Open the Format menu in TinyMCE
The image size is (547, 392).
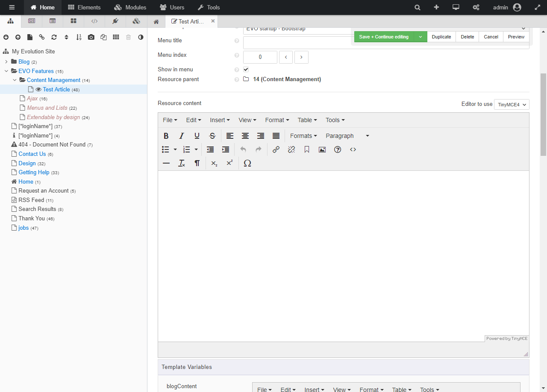pos(276,120)
